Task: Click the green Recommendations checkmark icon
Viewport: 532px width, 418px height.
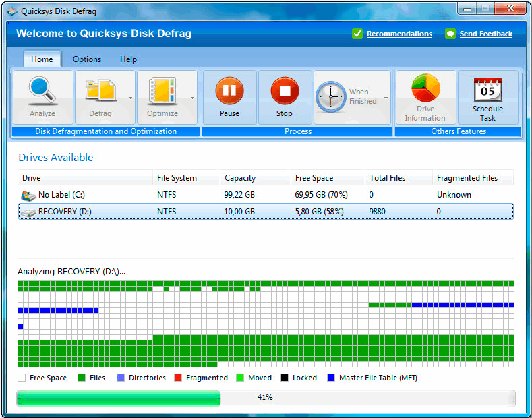Action: (357, 34)
